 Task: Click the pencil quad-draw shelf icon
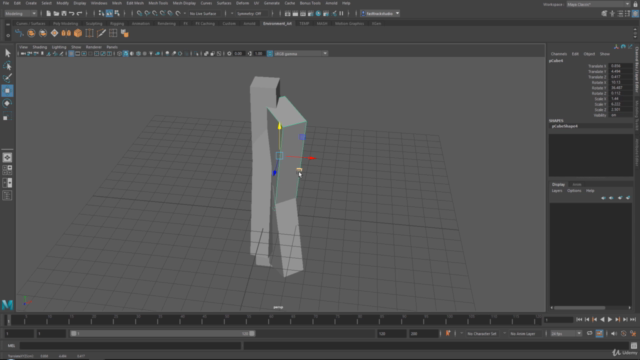click(x=101, y=33)
